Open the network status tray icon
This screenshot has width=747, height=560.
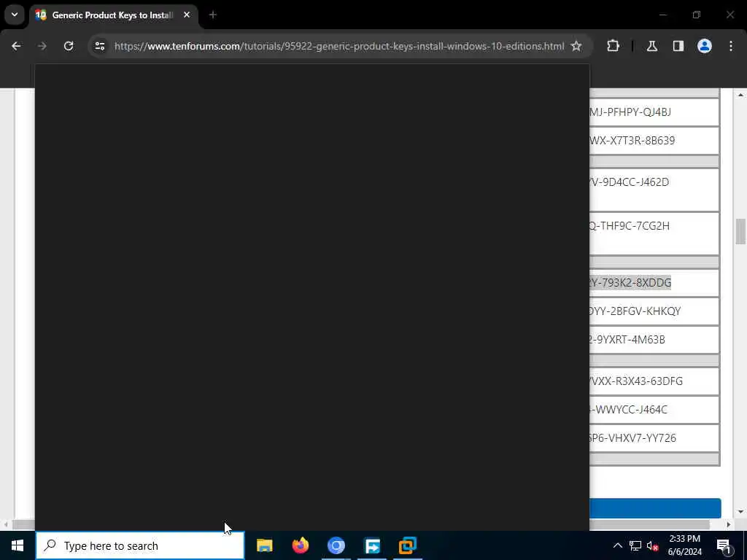[x=635, y=545]
